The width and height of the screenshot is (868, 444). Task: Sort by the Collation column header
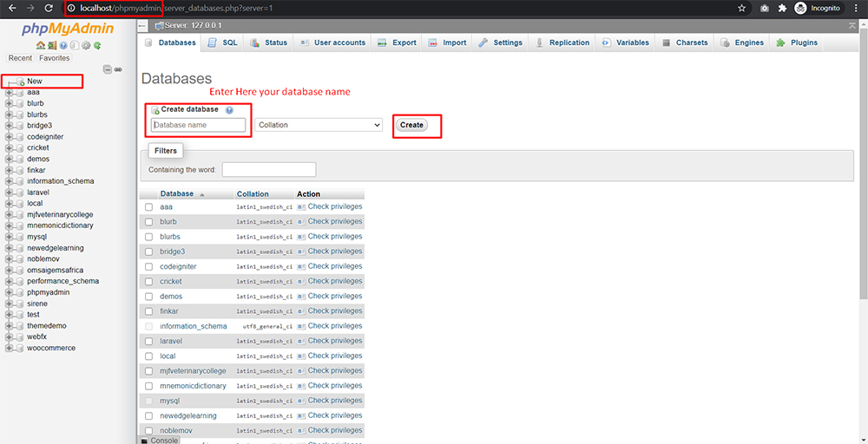[x=253, y=194]
